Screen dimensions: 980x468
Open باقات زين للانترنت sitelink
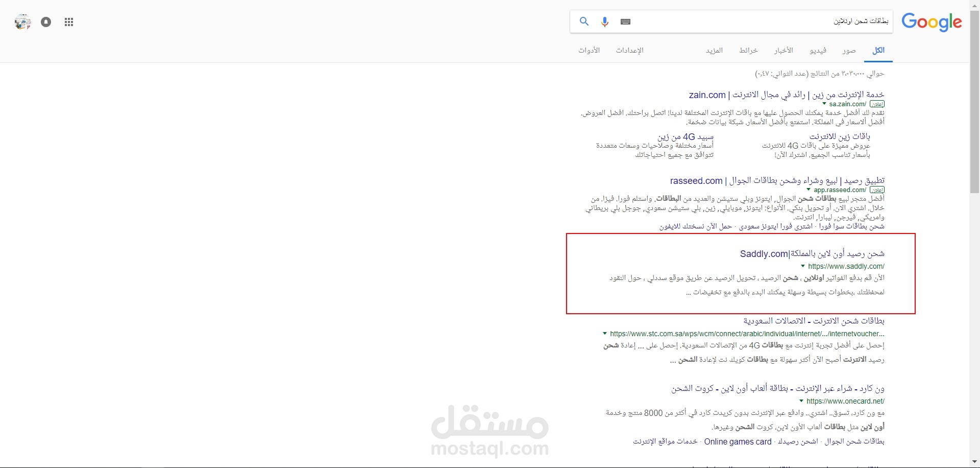pyautogui.click(x=840, y=136)
